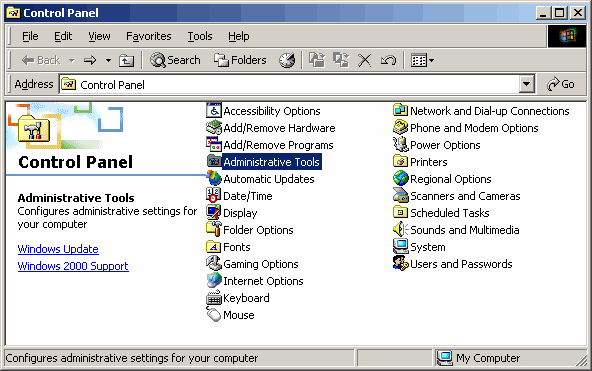Viewport: 592px width, 371px height.
Task: Click the Keyboard label
Action: (246, 298)
